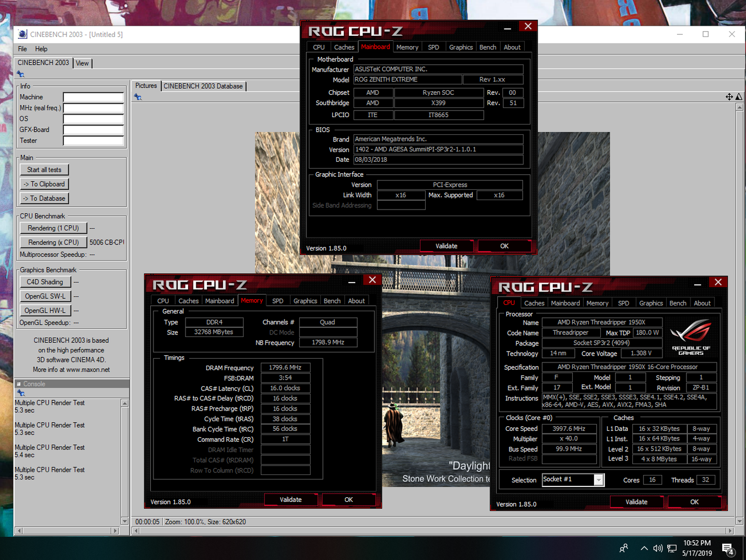The width and height of the screenshot is (746, 560).
Task: Open Bench tab in Mainboard CPU-Z window
Action: click(488, 47)
